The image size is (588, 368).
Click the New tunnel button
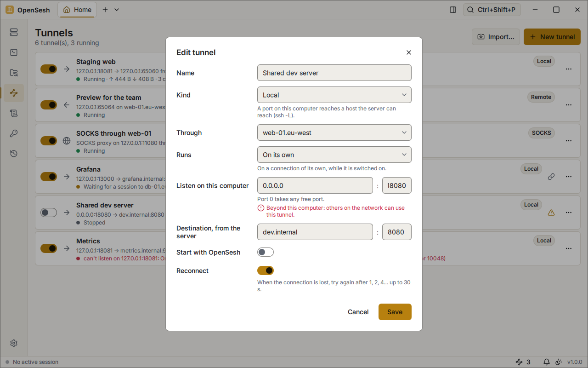click(x=552, y=37)
